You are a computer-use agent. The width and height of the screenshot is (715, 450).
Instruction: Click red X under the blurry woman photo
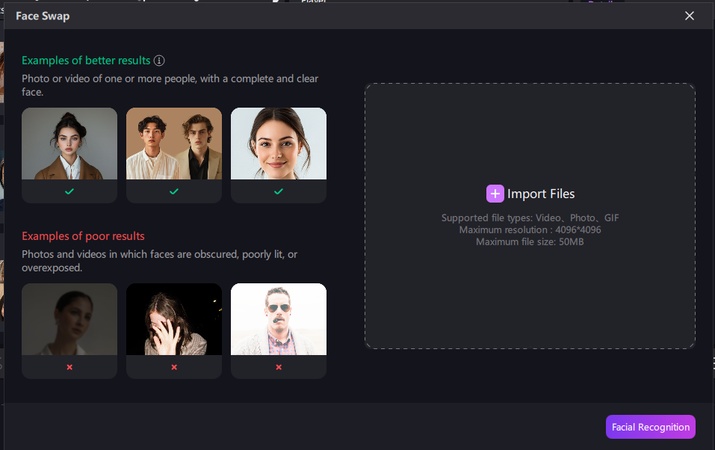click(69, 367)
